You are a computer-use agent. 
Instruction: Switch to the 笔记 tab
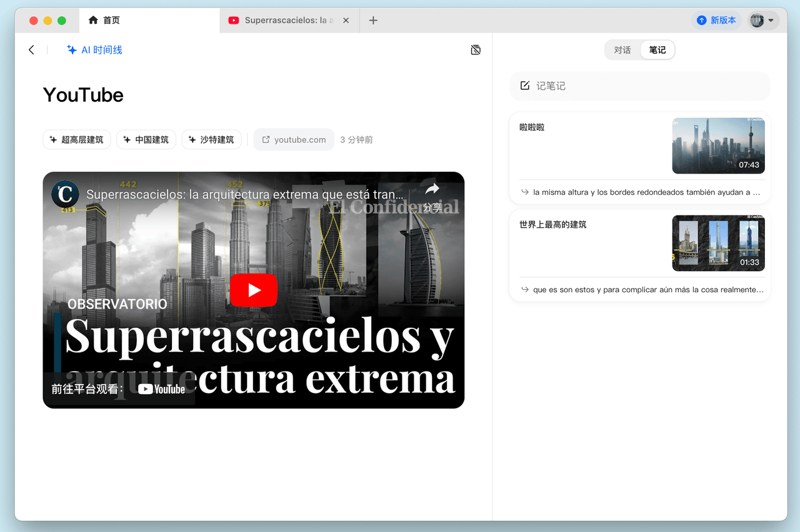pos(657,50)
